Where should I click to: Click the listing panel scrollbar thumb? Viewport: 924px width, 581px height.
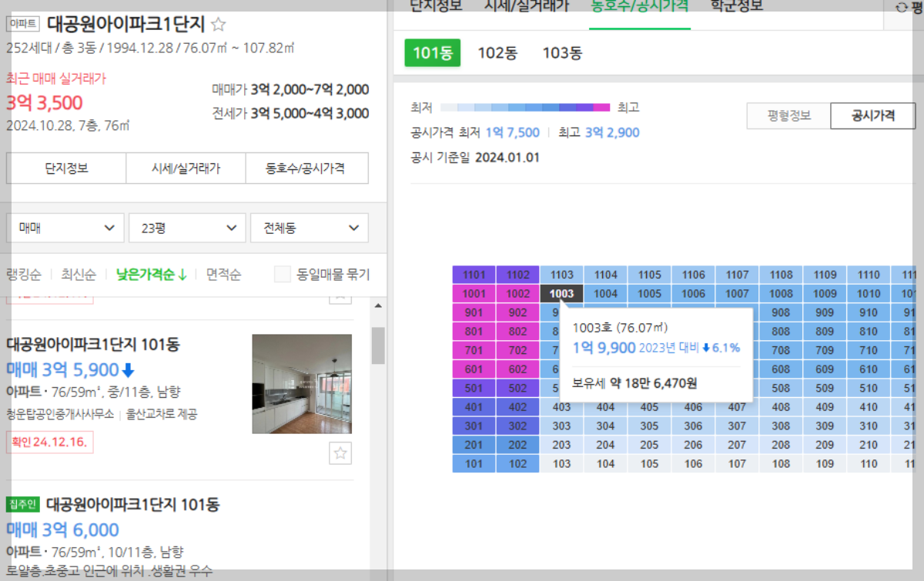click(377, 345)
